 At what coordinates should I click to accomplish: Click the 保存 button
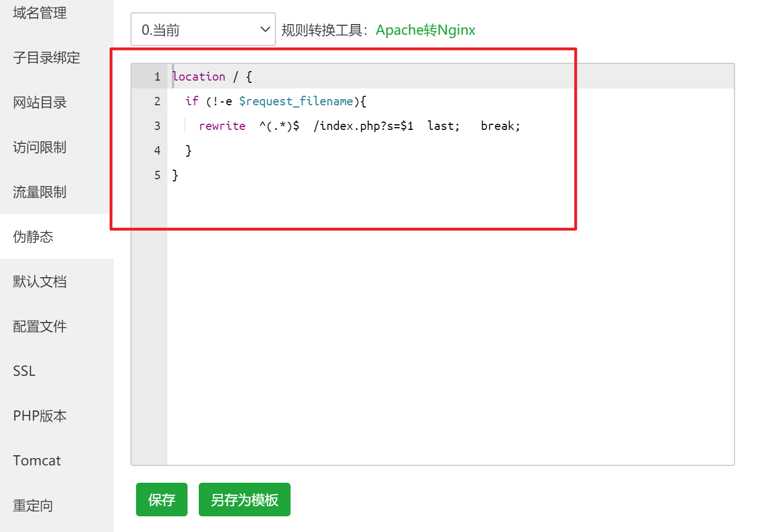pyautogui.click(x=162, y=500)
